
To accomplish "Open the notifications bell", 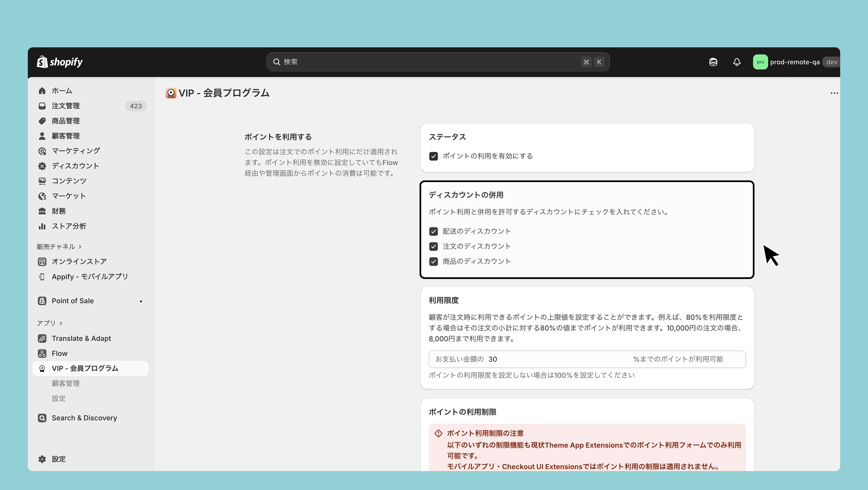I will pos(737,62).
